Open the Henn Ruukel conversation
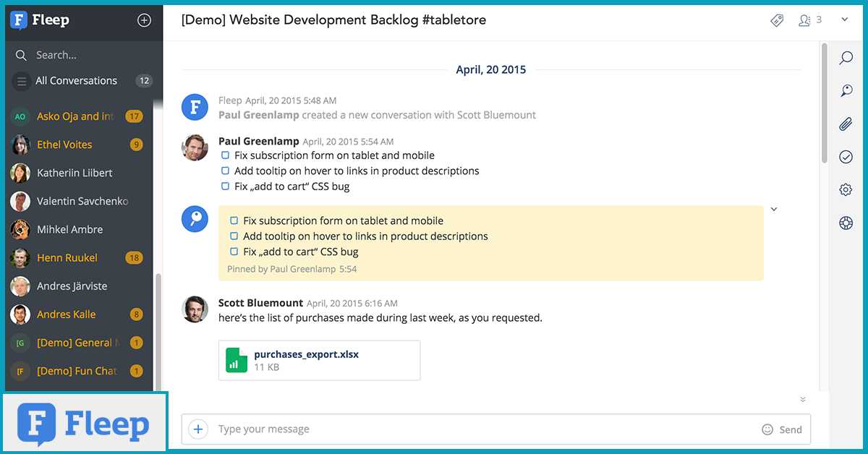 [x=67, y=258]
